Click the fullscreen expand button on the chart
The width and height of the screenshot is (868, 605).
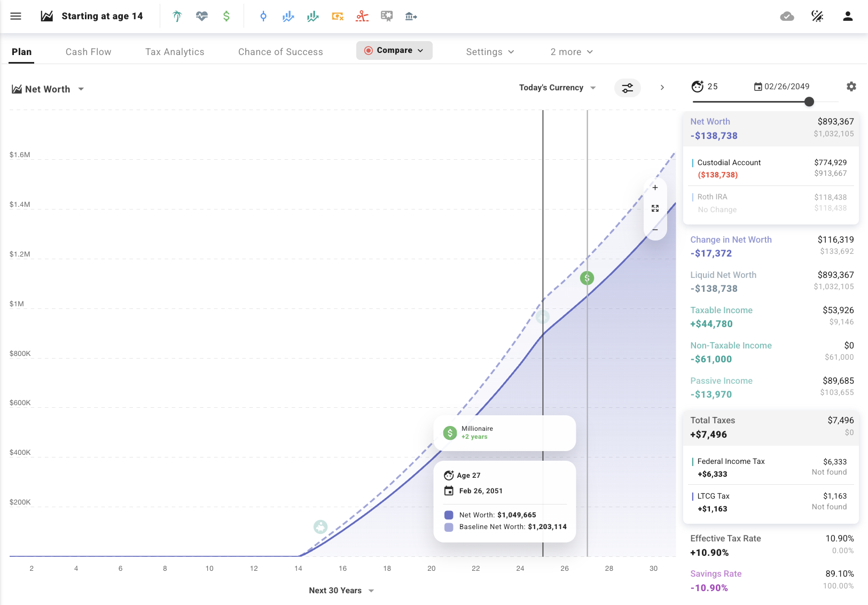point(655,208)
